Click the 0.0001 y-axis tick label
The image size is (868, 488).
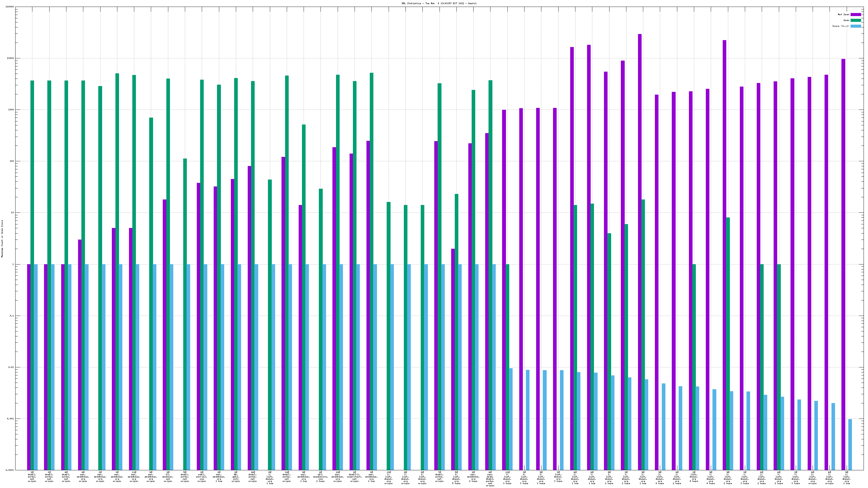(10, 470)
